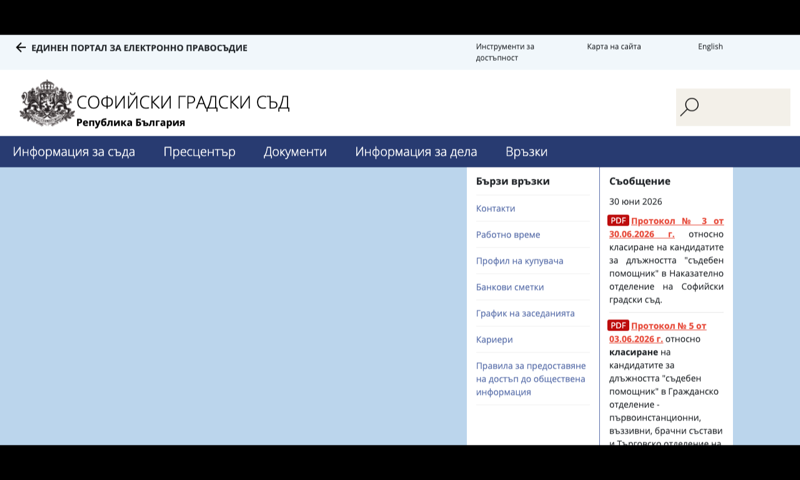Screen dimensions: 800x480
Task: Open Инструменти за достъпност
Action: pyautogui.click(x=505, y=52)
